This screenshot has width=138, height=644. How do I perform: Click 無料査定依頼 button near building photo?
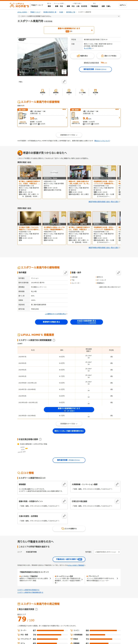95,69
